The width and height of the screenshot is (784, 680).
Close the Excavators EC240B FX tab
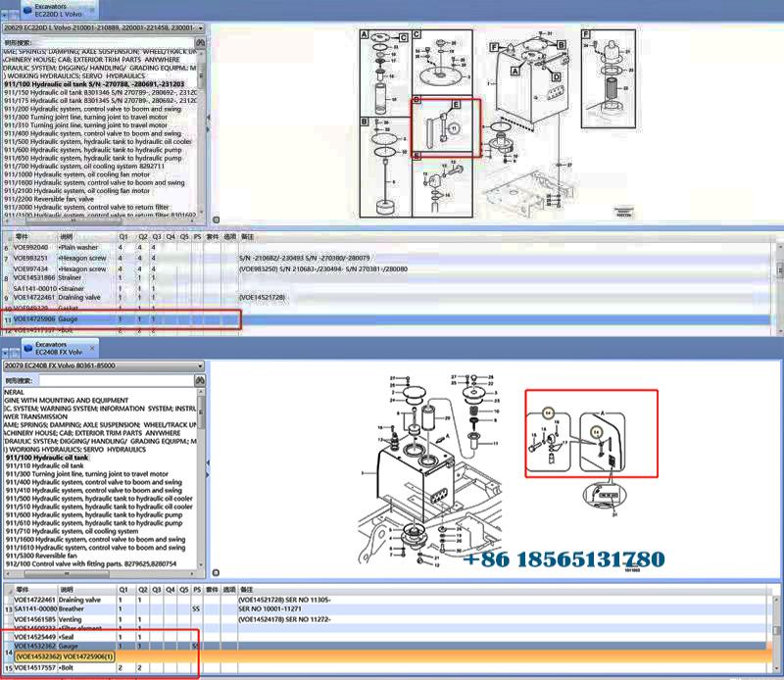[x=92, y=348]
